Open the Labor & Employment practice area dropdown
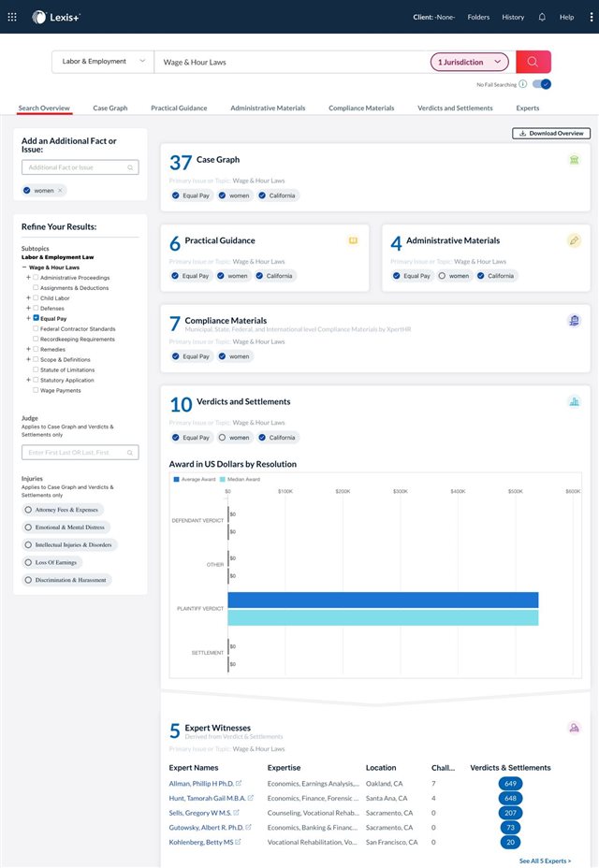Viewport: 599px width, 868px height. [103, 62]
